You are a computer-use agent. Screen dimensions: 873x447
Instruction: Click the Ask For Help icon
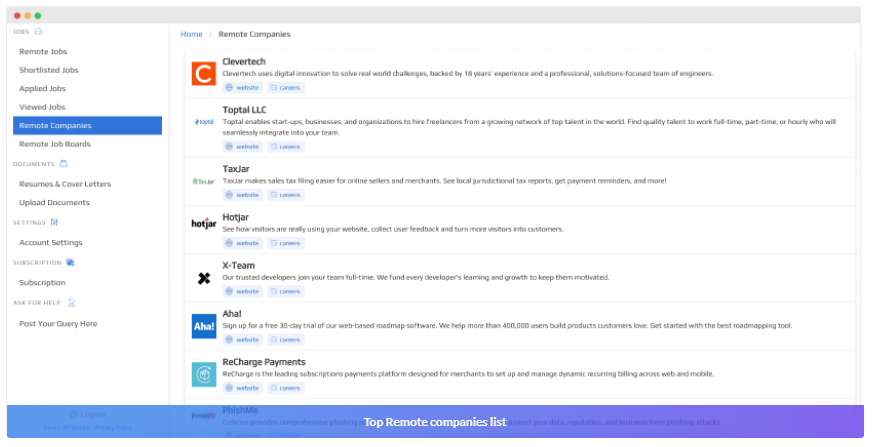tap(71, 302)
